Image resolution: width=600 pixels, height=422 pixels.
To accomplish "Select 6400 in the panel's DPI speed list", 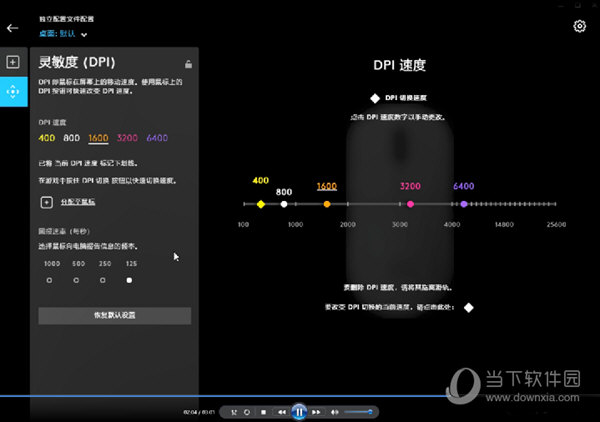I will [x=157, y=138].
